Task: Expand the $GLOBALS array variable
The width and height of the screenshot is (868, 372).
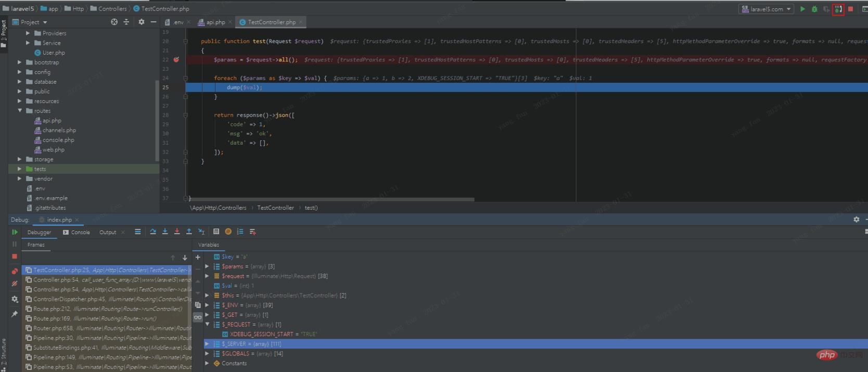Action: point(207,353)
